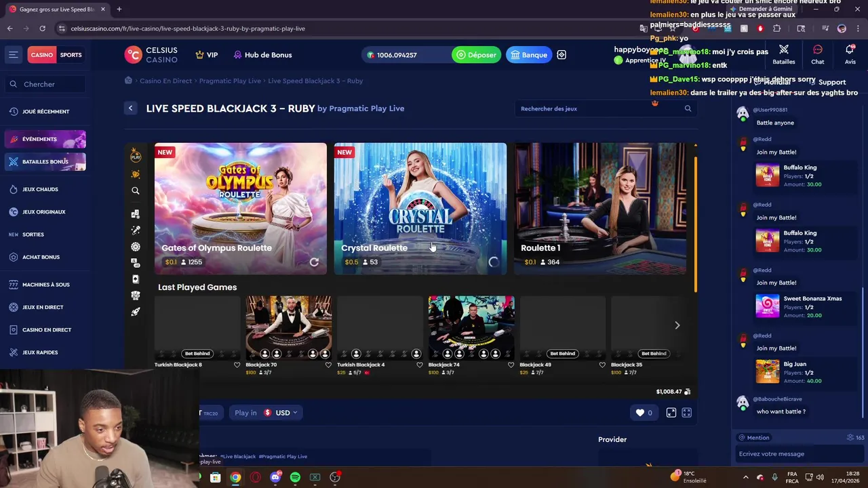Click the Celsius Casino logo
The width and height of the screenshot is (868, 488).
pyautogui.click(x=151, y=55)
